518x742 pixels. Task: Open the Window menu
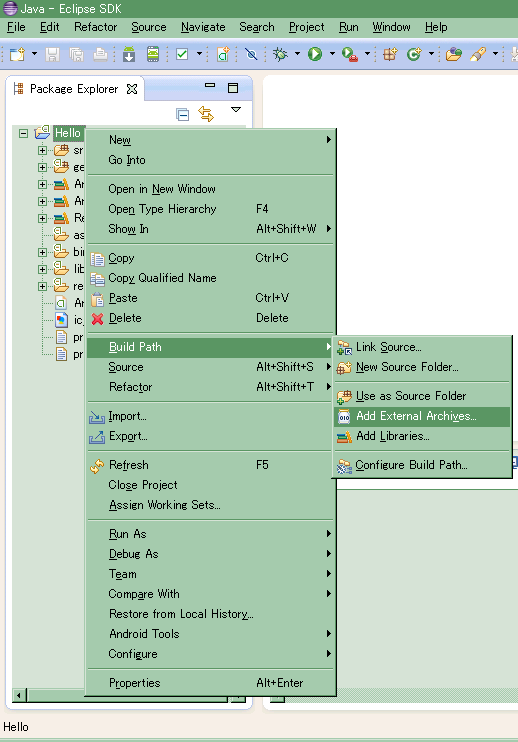point(391,27)
